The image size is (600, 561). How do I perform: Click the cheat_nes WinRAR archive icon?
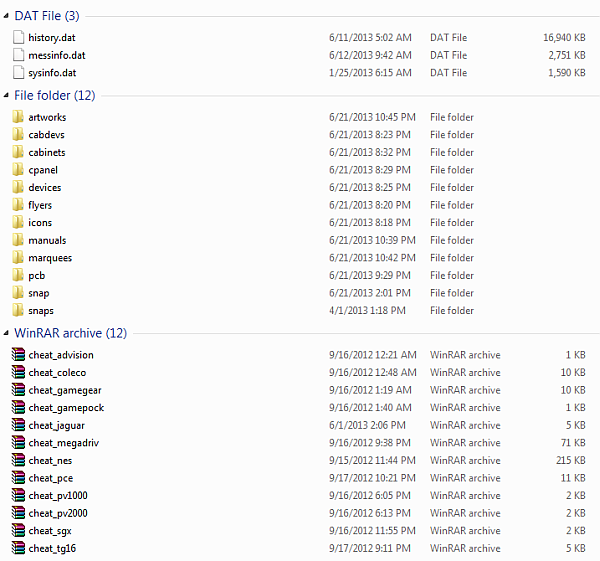18,460
